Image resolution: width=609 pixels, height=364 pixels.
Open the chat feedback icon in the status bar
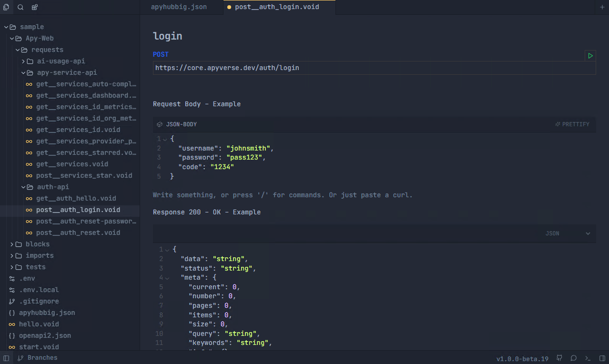click(574, 358)
